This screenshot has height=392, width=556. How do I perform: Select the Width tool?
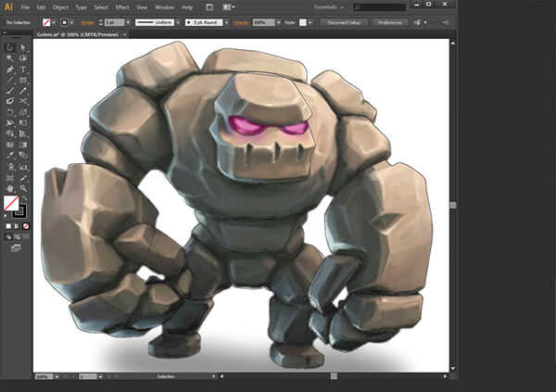click(10, 123)
